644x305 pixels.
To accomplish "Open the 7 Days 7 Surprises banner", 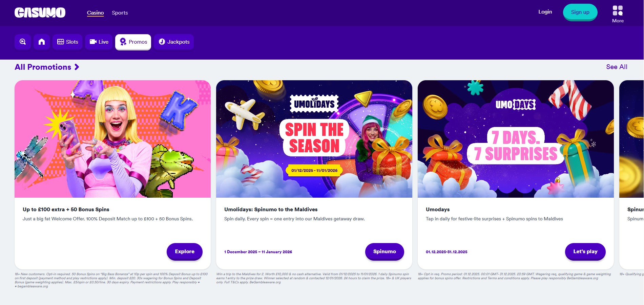I will [516, 139].
